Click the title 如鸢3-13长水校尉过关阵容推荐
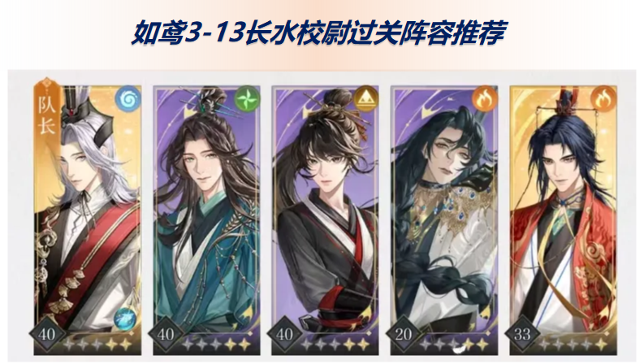Viewport: 644px width, 364px height. [319, 32]
